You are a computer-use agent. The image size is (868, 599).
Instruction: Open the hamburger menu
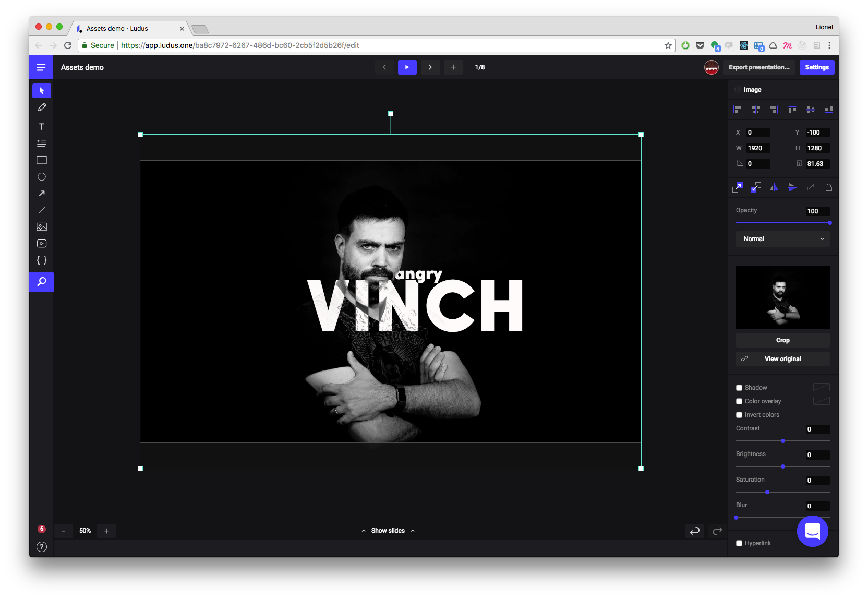click(41, 67)
